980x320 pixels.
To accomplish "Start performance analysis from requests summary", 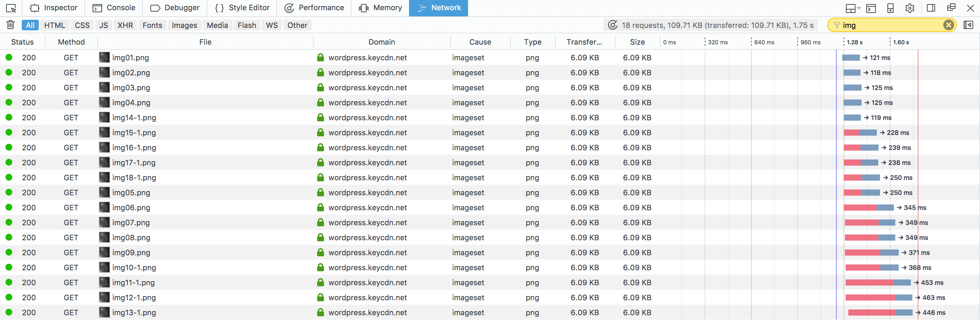I will (x=612, y=25).
